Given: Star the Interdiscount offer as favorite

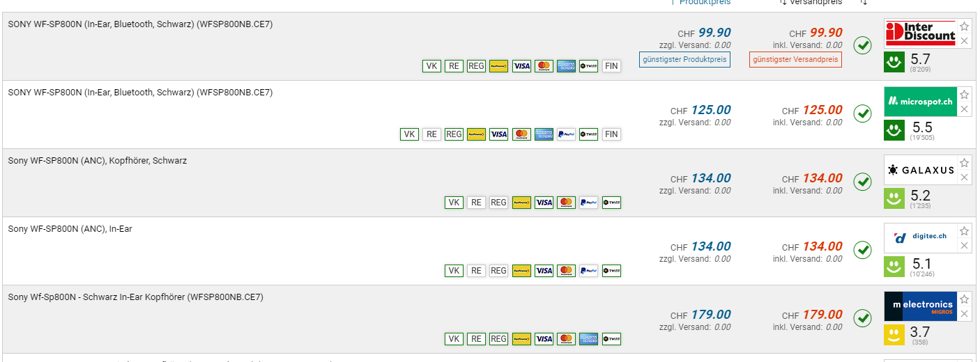Looking at the screenshot, I should 964,26.
